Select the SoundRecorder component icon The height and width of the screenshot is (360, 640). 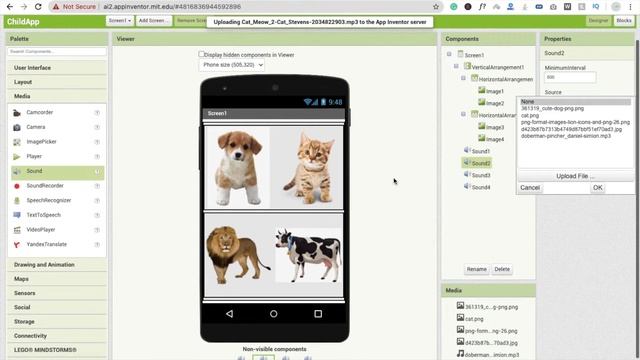click(17, 186)
